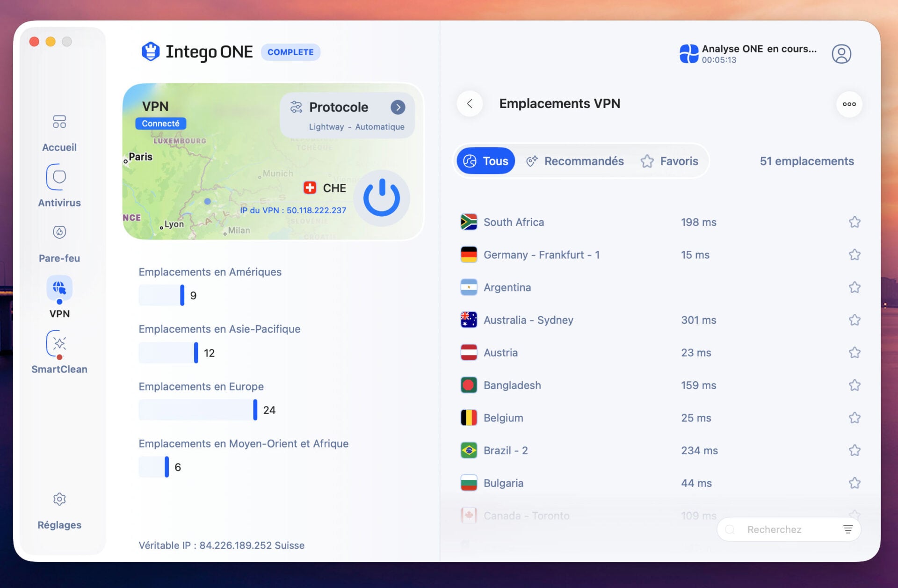Click the Argentina flag icon

(469, 287)
